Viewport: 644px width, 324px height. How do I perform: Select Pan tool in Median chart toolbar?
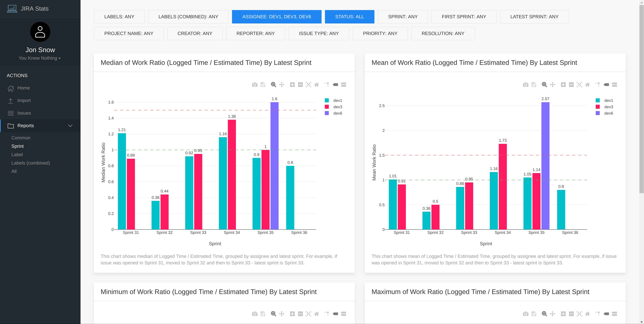pos(281,85)
